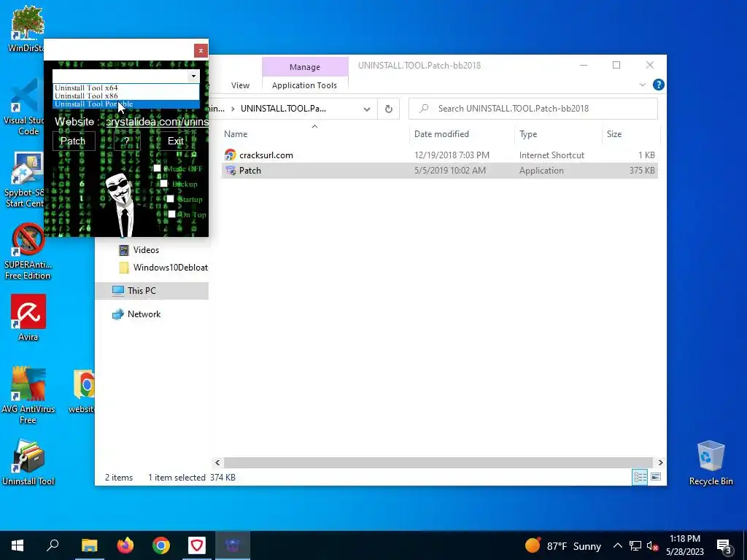This screenshot has width=747, height=560.
Task: Open WinDirStat desktop shortcut
Action: [26, 28]
